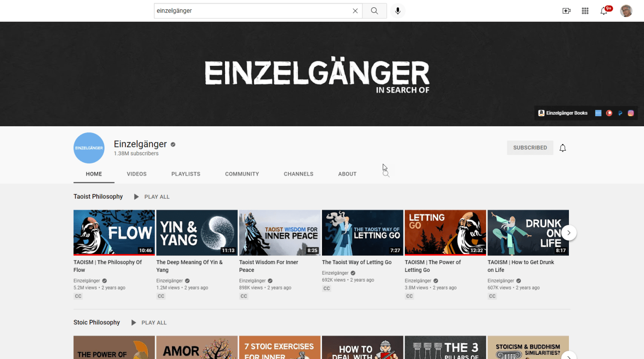
Task: Play all Stoic Philosophy videos
Action: [149, 323]
